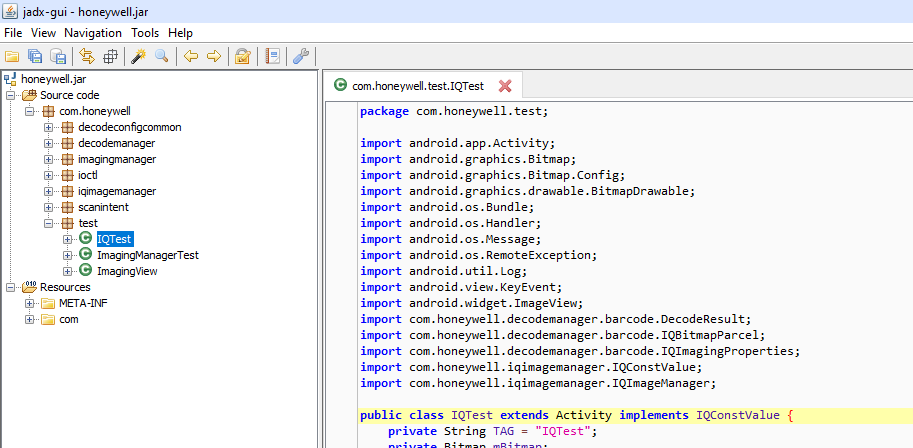Expand the scanintent package
Screen dimensions: 913x448
[x=48, y=207]
